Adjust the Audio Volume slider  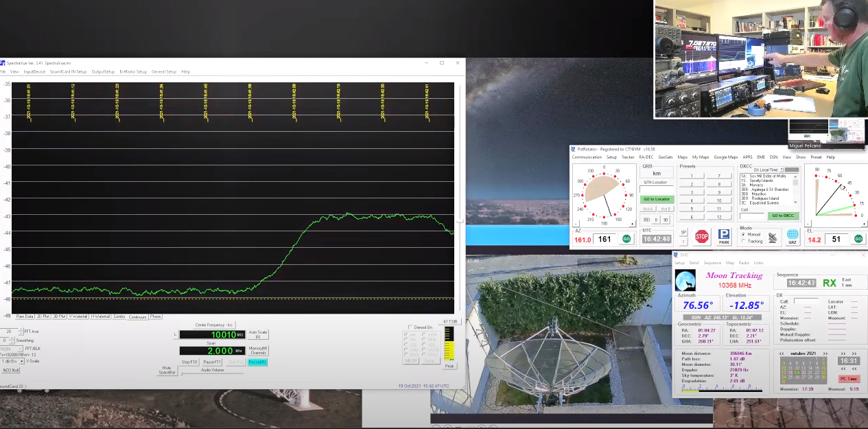click(x=213, y=374)
